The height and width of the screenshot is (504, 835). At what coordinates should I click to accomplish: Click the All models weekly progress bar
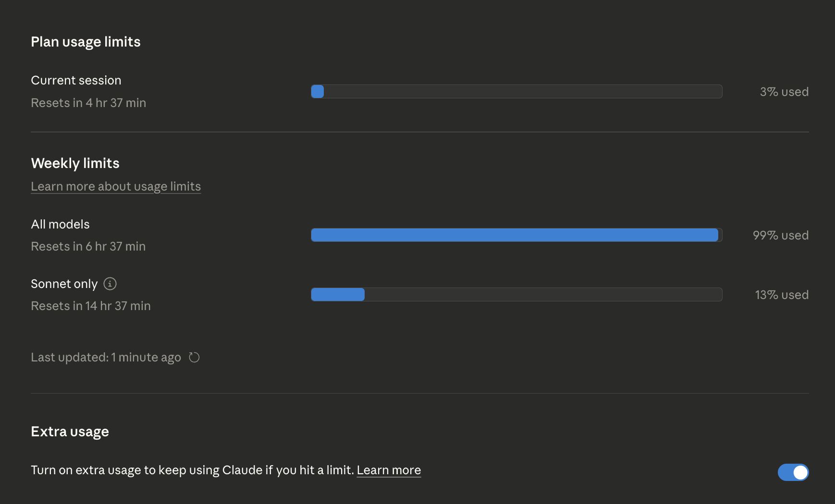[516, 235]
